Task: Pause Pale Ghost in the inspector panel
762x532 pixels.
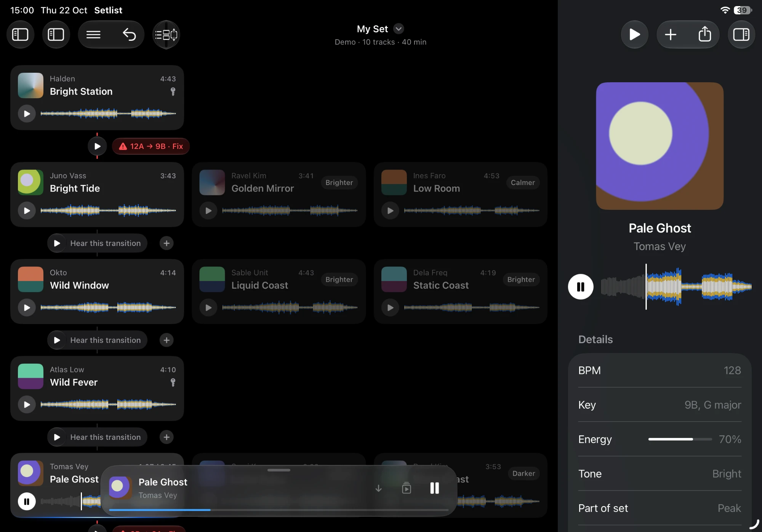Action: click(581, 287)
